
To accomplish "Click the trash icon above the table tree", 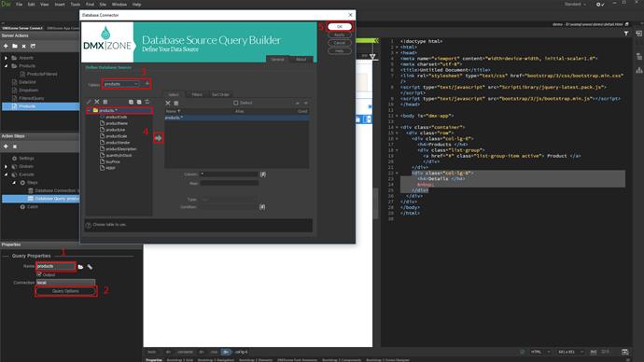I will pos(105,102).
